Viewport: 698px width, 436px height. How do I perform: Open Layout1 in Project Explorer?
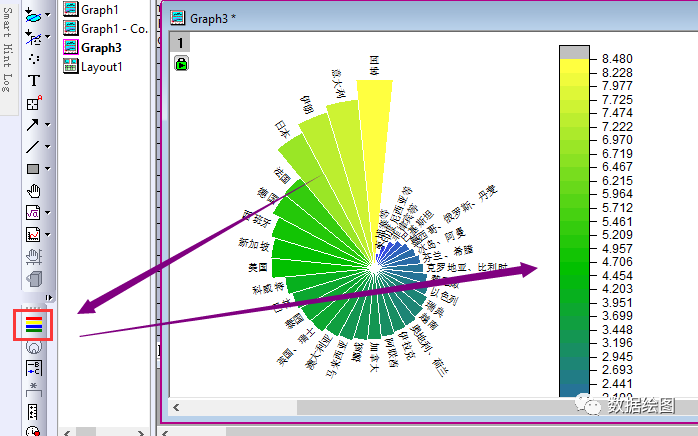(x=93, y=67)
